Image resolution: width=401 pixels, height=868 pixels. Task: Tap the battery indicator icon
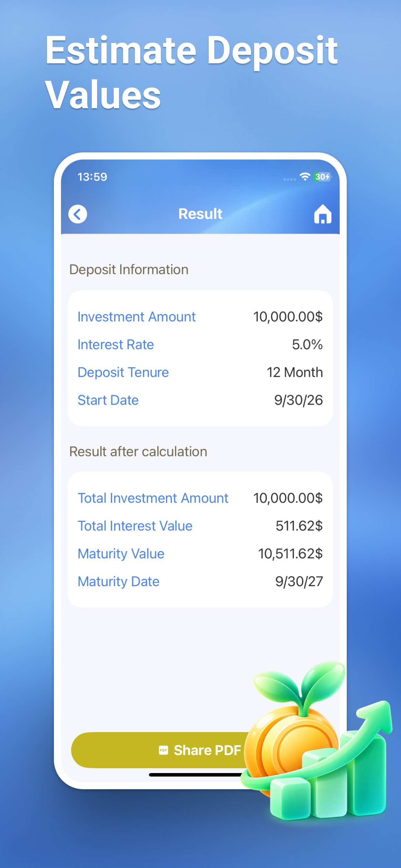point(323,177)
